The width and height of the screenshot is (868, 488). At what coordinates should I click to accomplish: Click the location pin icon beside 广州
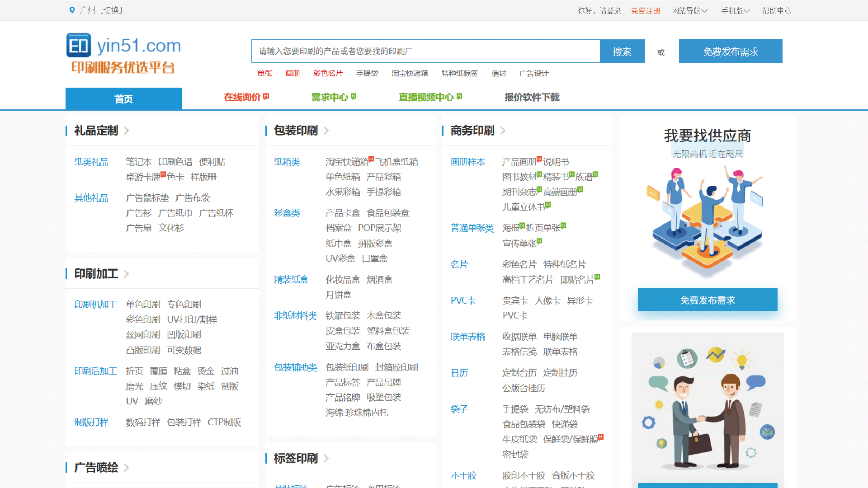click(71, 9)
